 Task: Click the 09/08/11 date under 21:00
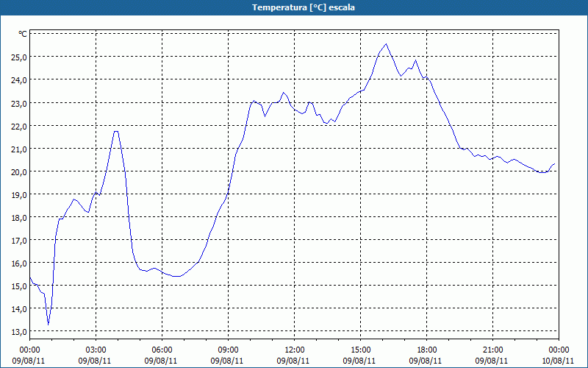pyautogui.click(x=492, y=361)
